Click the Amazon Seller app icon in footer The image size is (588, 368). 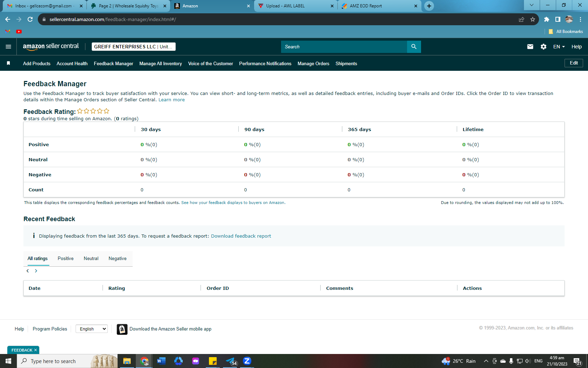(x=122, y=329)
